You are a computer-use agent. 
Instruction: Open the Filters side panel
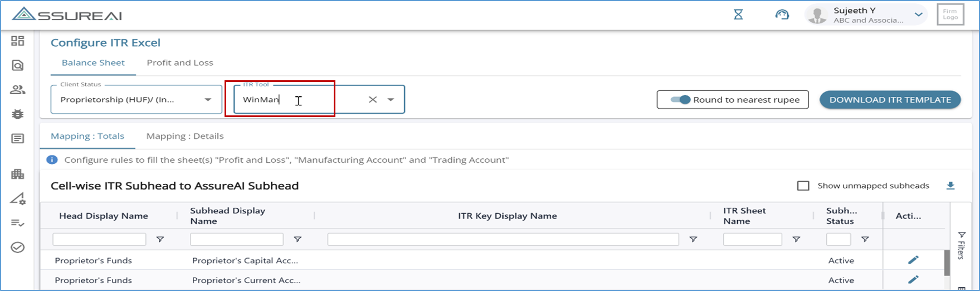[961, 245]
